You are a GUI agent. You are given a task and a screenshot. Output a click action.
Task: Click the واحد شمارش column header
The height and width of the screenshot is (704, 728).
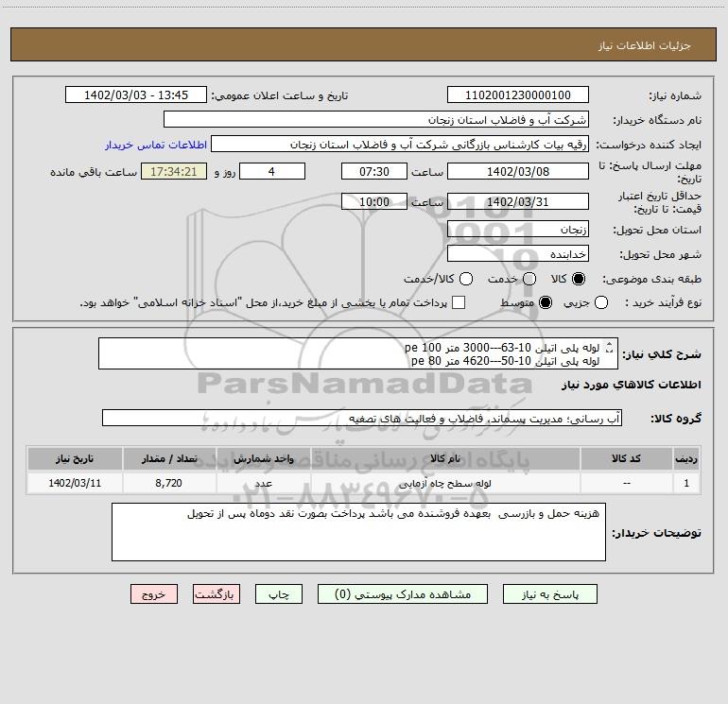(x=263, y=458)
